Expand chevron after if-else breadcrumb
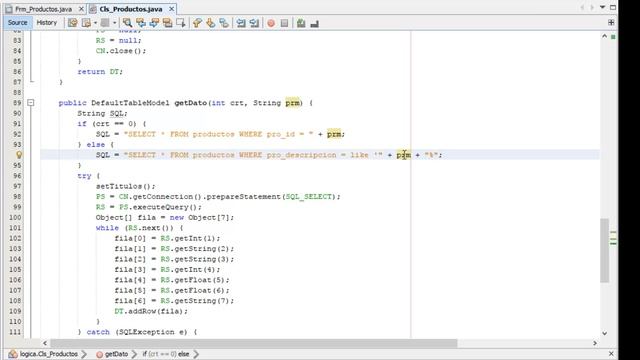Viewport: 640px width, 360px height. [x=196, y=354]
